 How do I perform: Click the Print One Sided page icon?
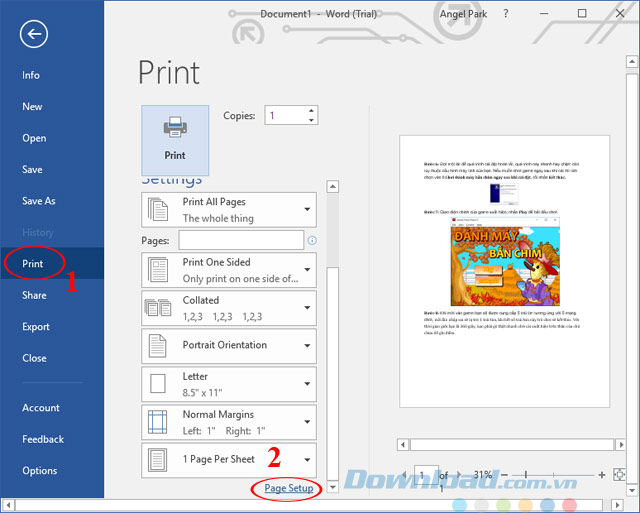[x=158, y=270]
